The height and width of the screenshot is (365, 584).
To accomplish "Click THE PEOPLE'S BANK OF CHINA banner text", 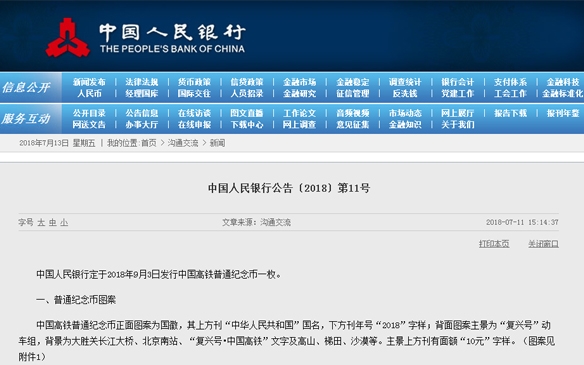I will (x=172, y=49).
